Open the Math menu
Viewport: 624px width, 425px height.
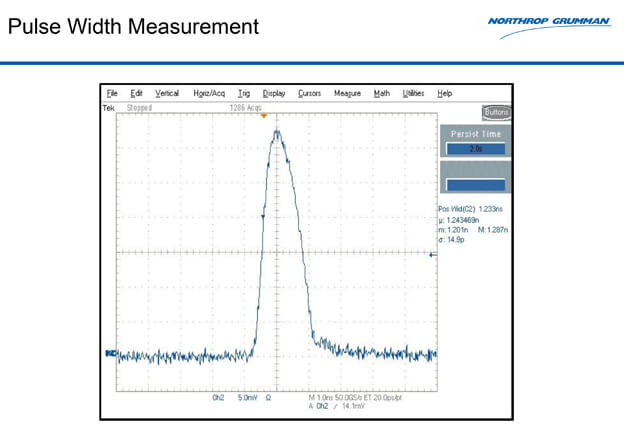click(382, 93)
